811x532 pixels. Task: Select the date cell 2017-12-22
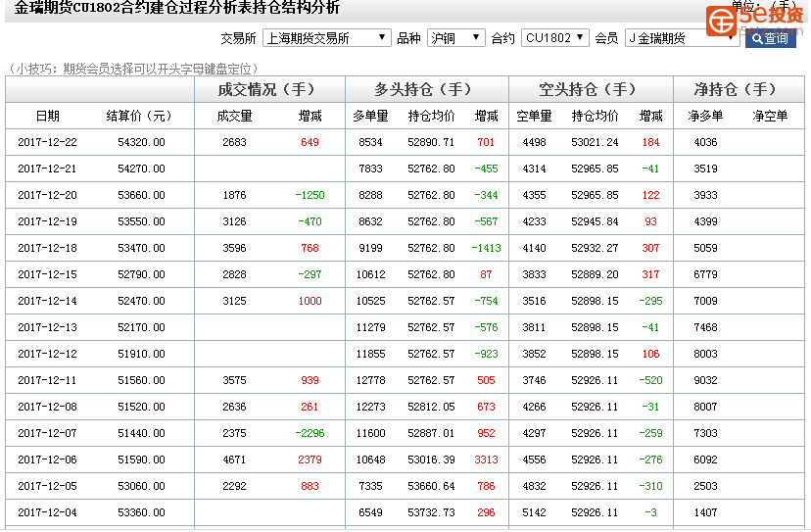(x=47, y=142)
